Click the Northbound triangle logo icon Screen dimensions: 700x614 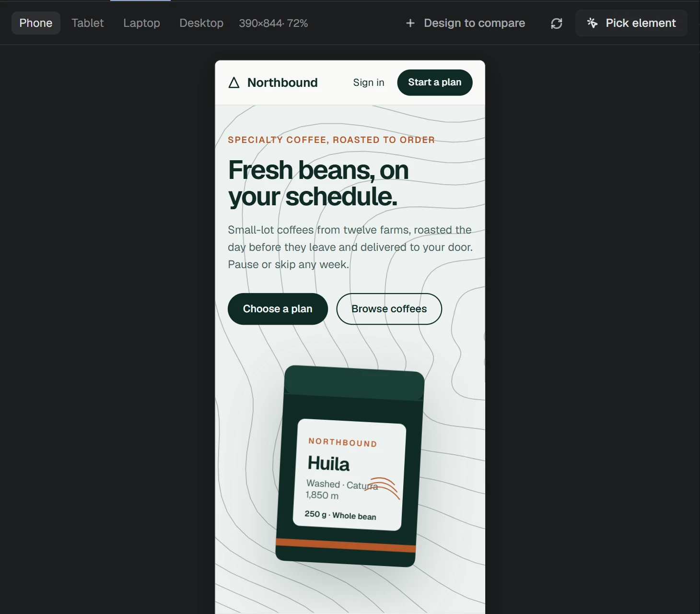tap(234, 83)
